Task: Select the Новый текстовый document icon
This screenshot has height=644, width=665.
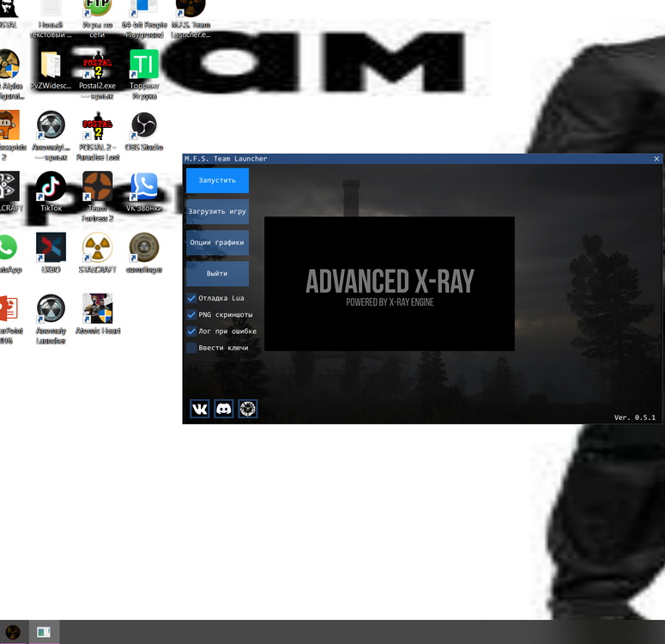Action: [x=51, y=17]
